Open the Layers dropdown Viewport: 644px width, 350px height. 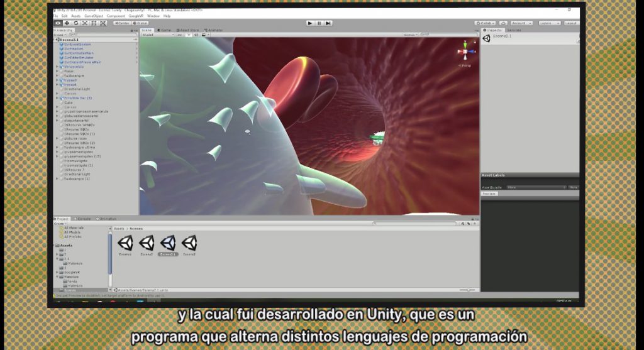[549, 23]
